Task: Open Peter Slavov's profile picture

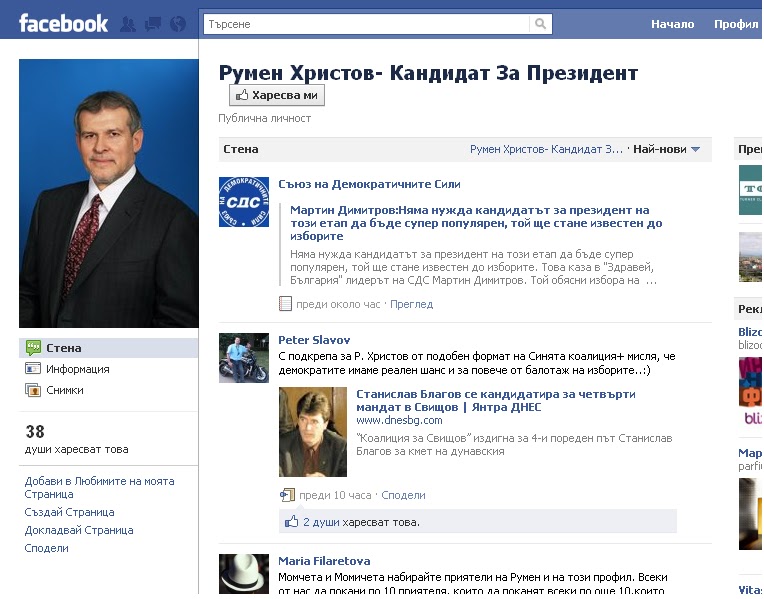Action: point(244,358)
